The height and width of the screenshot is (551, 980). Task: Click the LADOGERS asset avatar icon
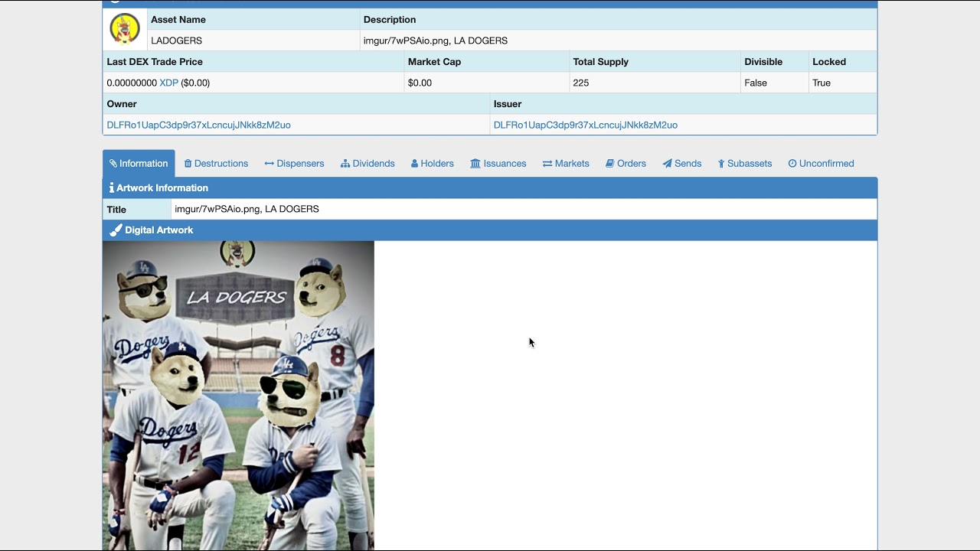click(125, 29)
